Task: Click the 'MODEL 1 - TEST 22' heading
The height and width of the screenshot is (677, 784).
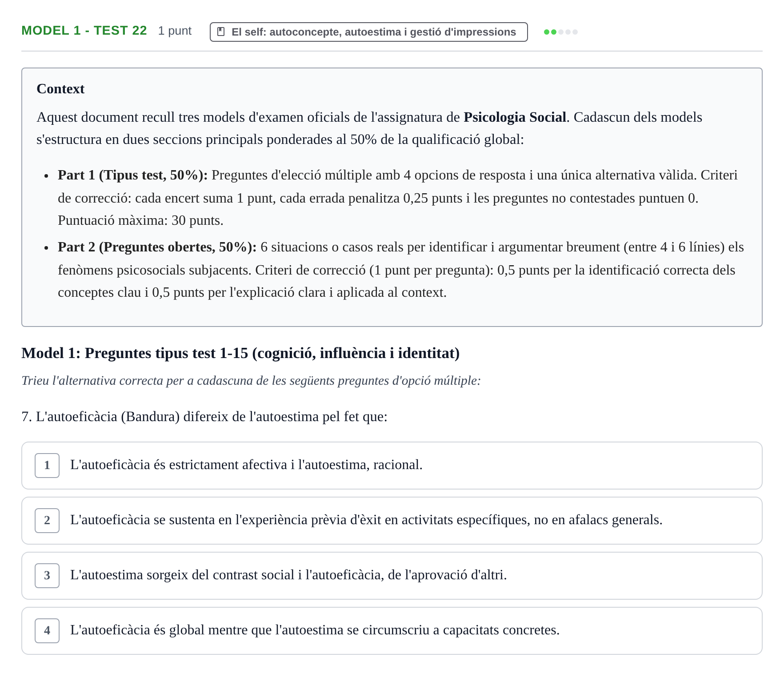Action: point(84,31)
